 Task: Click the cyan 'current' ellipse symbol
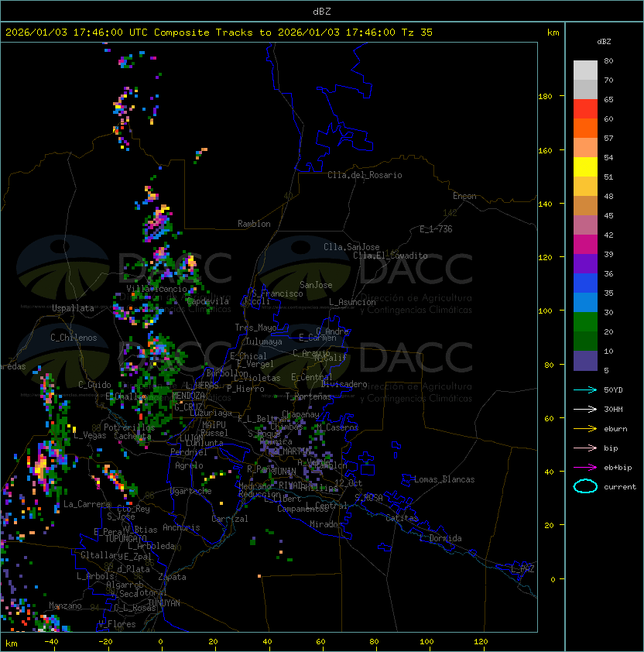585,486
